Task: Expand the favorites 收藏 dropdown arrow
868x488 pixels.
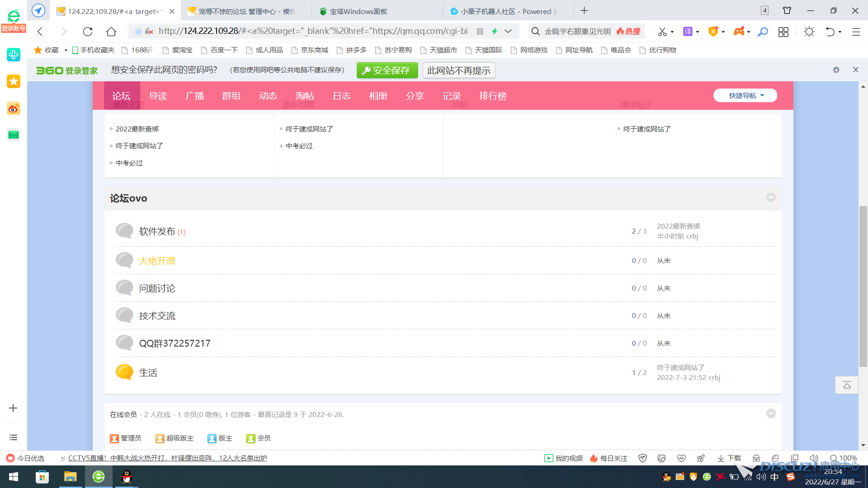Action: pos(66,50)
